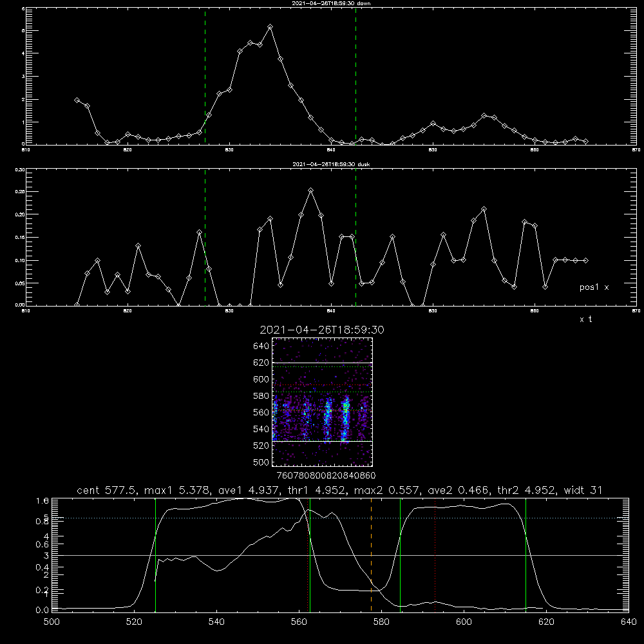
Task: Click green dashed line near 842 in dawn plot
Action: point(355,76)
